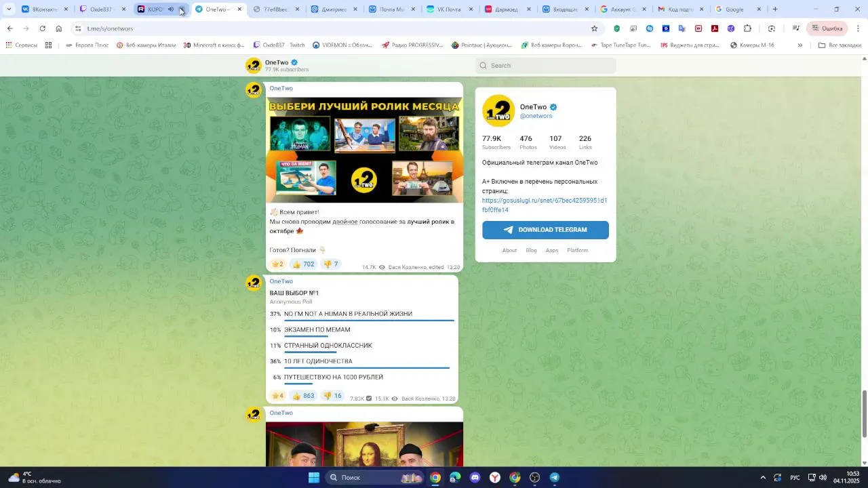Bookmark this page with the star
Viewport: 868px width, 488px height.
click(x=594, y=28)
